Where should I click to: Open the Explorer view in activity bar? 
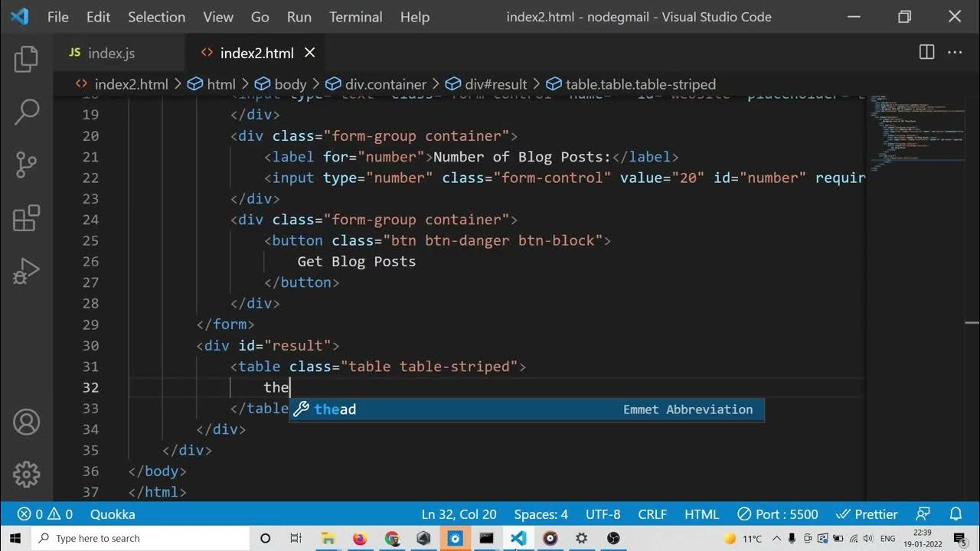coord(26,59)
